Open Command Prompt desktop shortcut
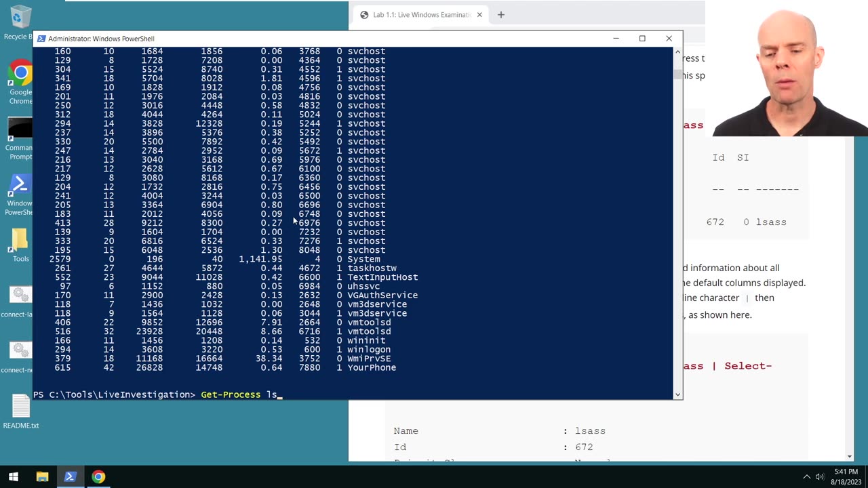Image resolution: width=868 pixels, height=488 pixels. click(x=20, y=140)
